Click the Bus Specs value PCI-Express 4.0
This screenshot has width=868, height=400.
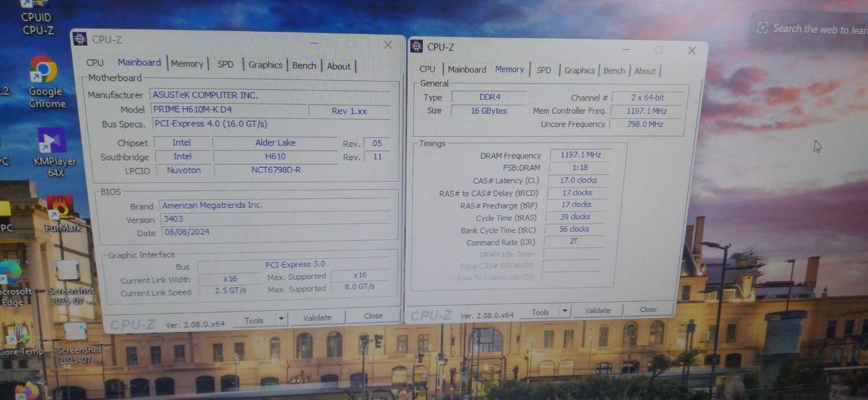(x=271, y=124)
